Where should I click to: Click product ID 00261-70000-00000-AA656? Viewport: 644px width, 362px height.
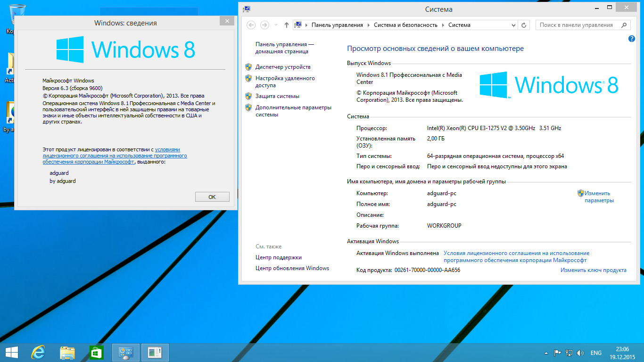click(x=427, y=270)
